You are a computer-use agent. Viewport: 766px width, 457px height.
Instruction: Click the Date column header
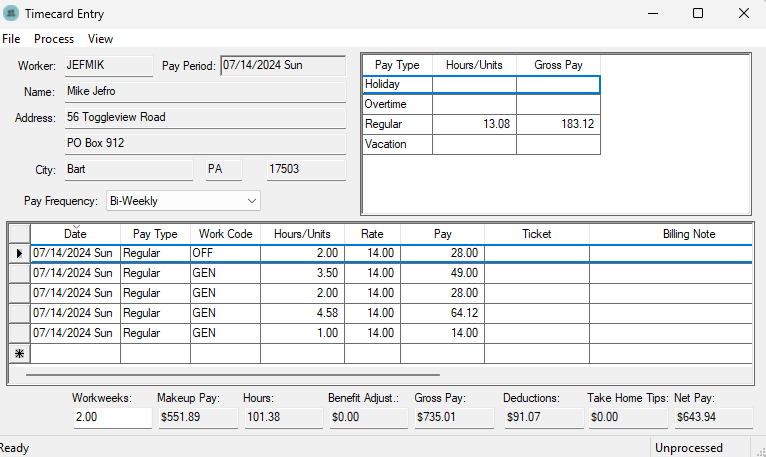(x=75, y=234)
